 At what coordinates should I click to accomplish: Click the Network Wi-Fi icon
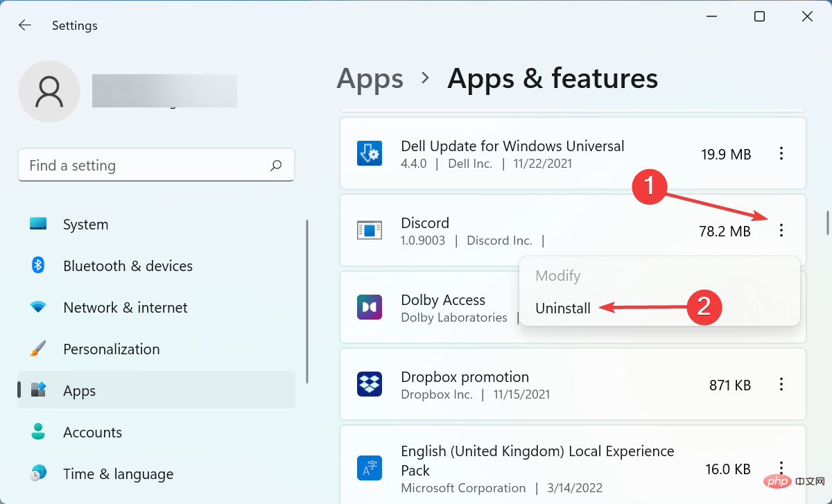[x=38, y=307]
